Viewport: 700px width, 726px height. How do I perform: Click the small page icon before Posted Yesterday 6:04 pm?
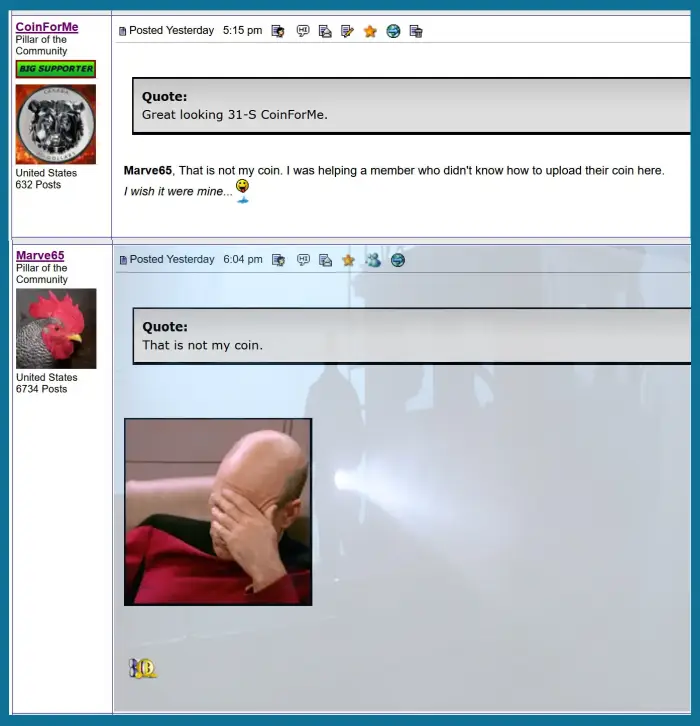point(123,260)
